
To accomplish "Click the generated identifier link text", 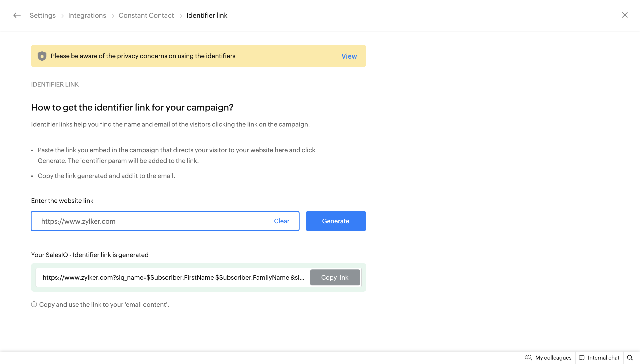I will click(x=173, y=277).
